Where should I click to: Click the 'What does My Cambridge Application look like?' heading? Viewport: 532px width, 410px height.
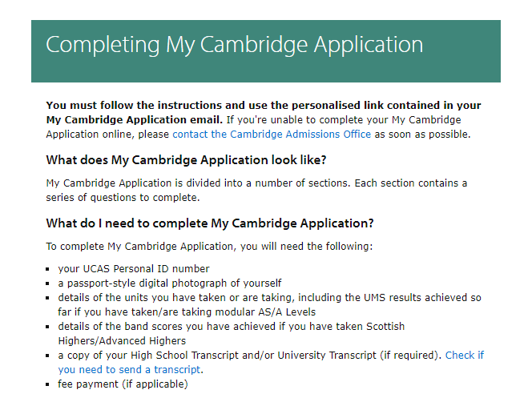(x=186, y=159)
